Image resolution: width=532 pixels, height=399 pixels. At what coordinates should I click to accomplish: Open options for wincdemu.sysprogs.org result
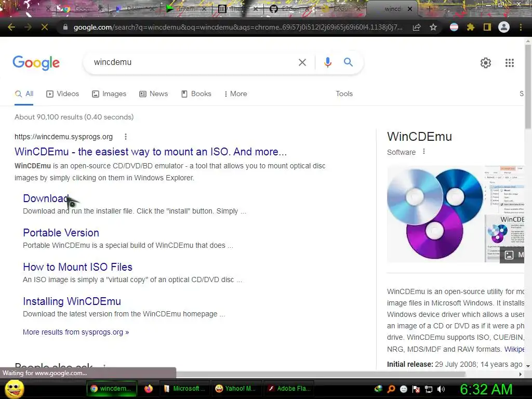point(126,137)
